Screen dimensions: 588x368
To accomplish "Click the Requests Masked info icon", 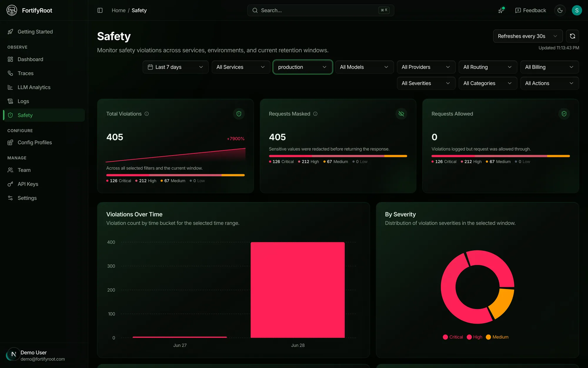I will tap(315, 114).
